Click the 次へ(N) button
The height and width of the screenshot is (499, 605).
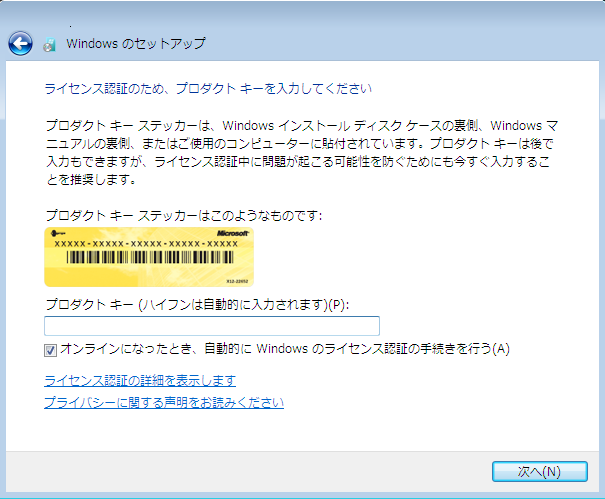[x=540, y=472]
